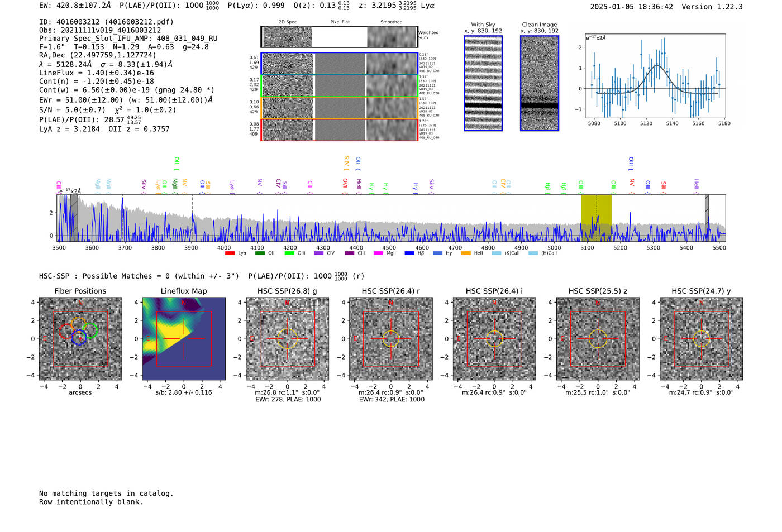This screenshot has width=782, height=532.
Task: Select the red-bordered fiber spectrum row
Action: coord(339,130)
